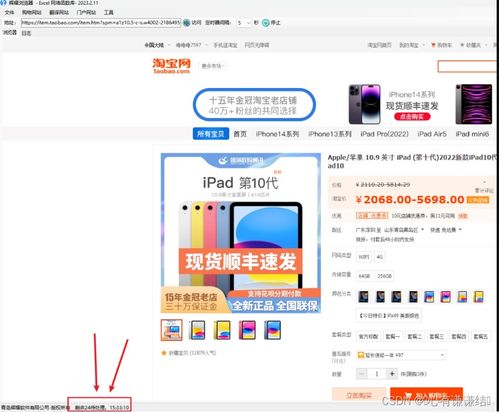Viewport: 499px width, 412px height.
Task: Choose the WIFI network type option
Action: 364,257
